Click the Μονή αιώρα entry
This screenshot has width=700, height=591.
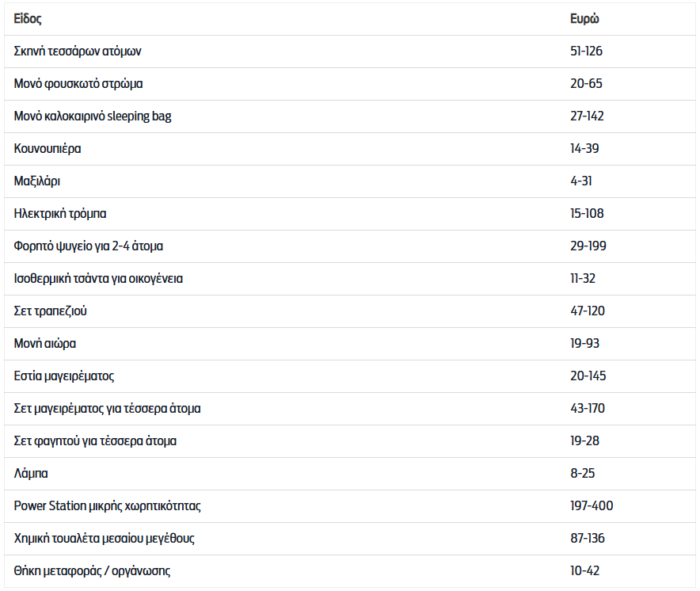point(44,344)
